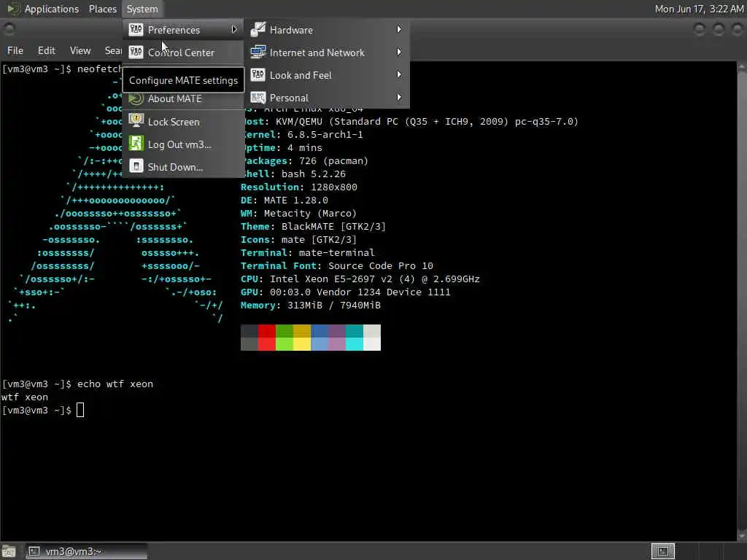
Task: Select Preferences in the System menu
Action: coord(183,30)
